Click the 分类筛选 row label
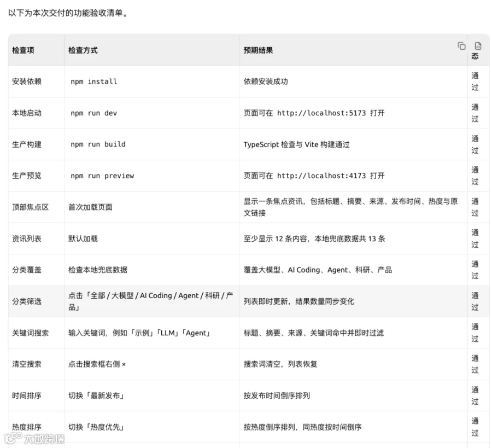Screen dimensions: 492x448 click(27, 301)
